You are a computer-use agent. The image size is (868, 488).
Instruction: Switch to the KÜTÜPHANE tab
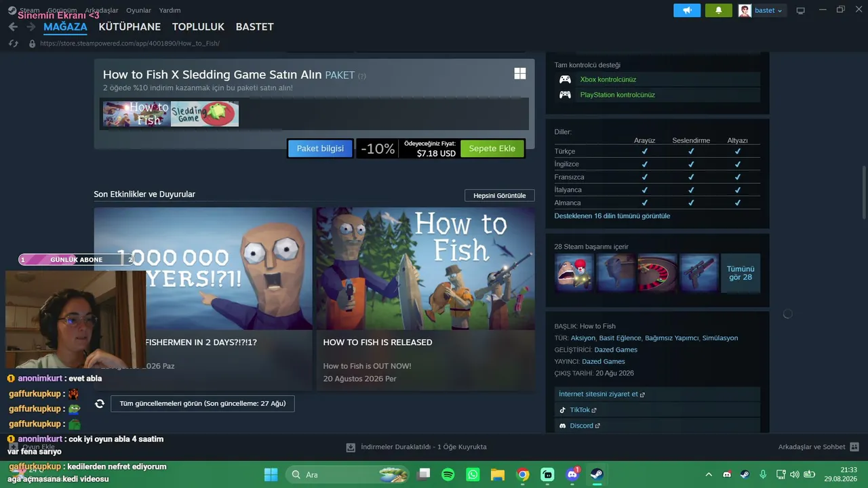click(130, 27)
